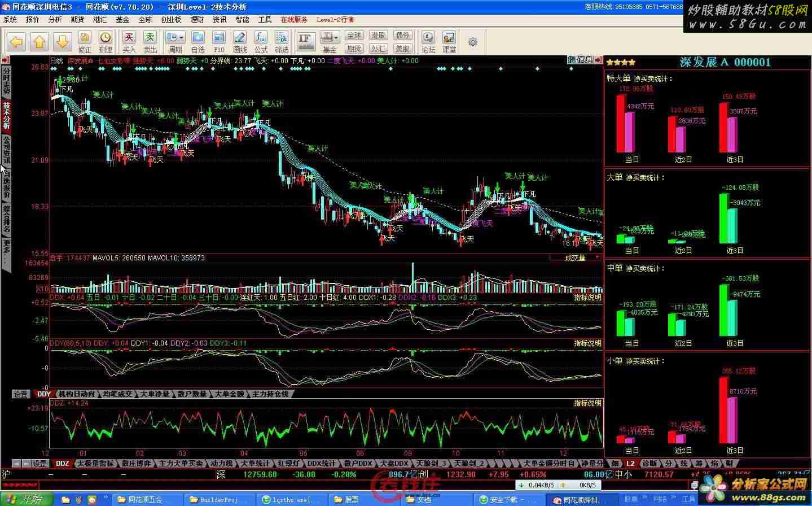
Task: Open 指标说明 link in DDY panel
Action: 587,343
